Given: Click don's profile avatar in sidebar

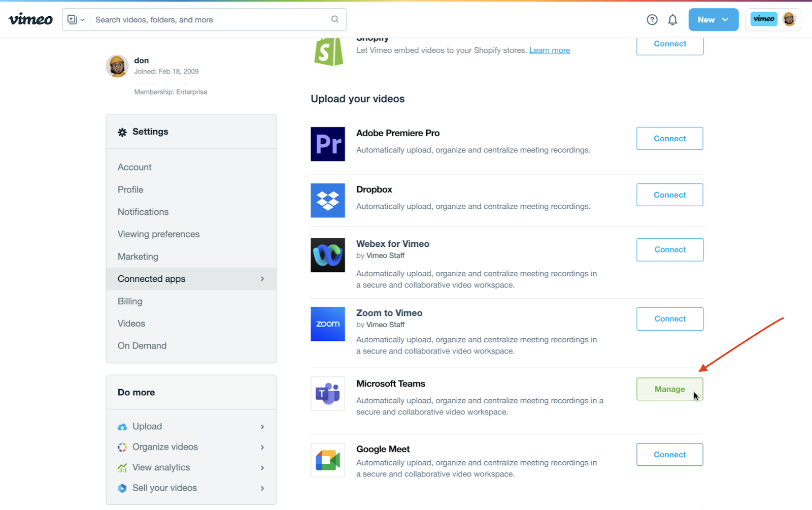Looking at the screenshot, I should click(117, 66).
